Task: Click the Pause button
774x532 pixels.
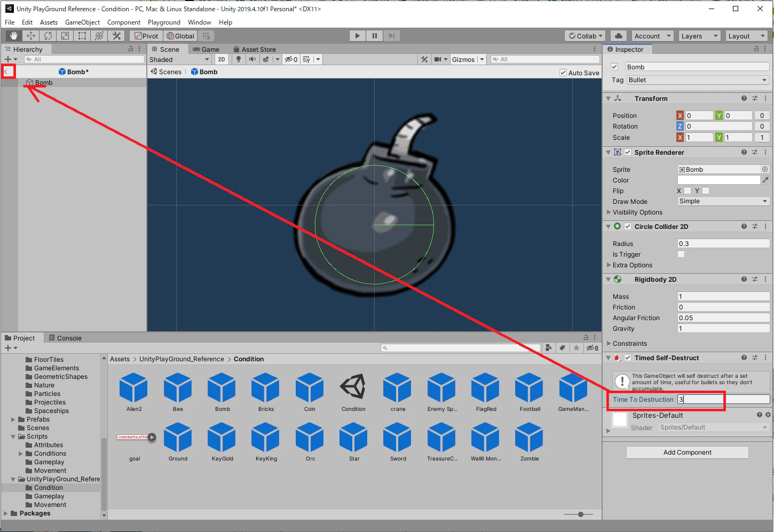Action: tap(375, 36)
